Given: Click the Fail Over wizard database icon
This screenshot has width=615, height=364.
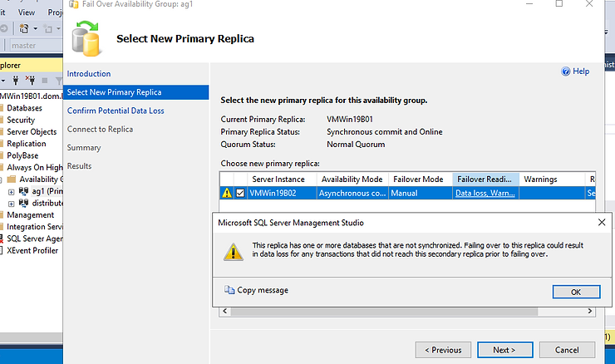Looking at the screenshot, I should pyautogui.click(x=86, y=39).
